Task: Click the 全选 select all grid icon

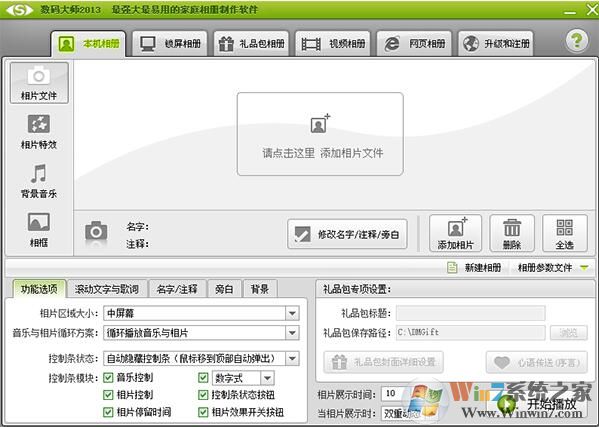Action: click(x=564, y=233)
